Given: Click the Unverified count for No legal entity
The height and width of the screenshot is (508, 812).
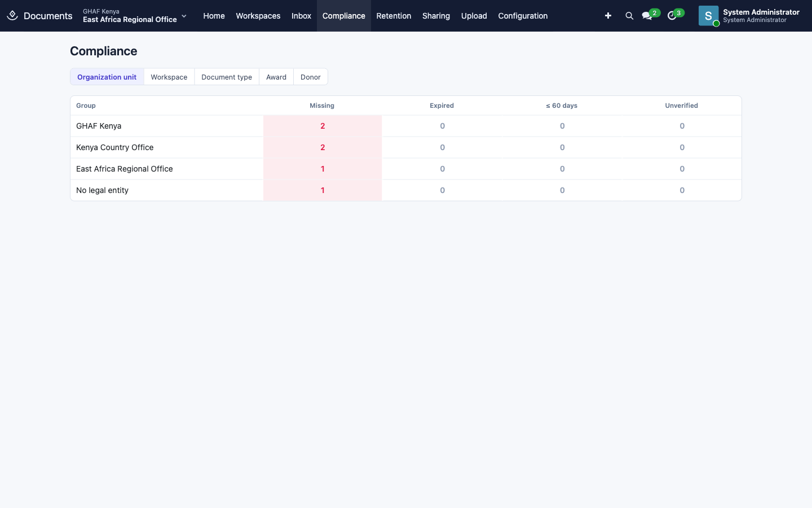Looking at the screenshot, I should pyautogui.click(x=682, y=190).
